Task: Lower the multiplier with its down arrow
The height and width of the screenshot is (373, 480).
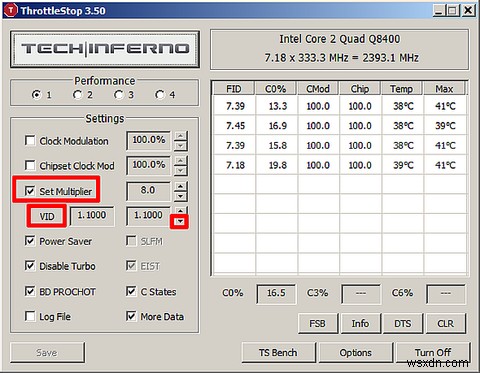Action: coord(180,196)
